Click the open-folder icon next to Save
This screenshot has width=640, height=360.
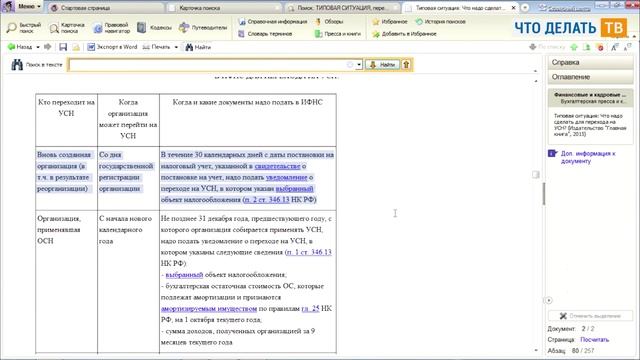pyautogui.click(x=76, y=47)
